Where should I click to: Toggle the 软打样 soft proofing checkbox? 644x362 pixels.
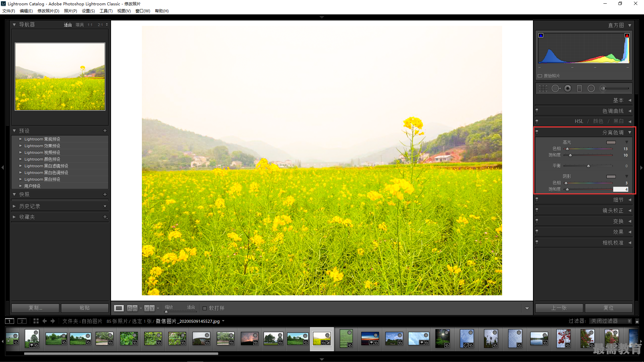pyautogui.click(x=205, y=308)
